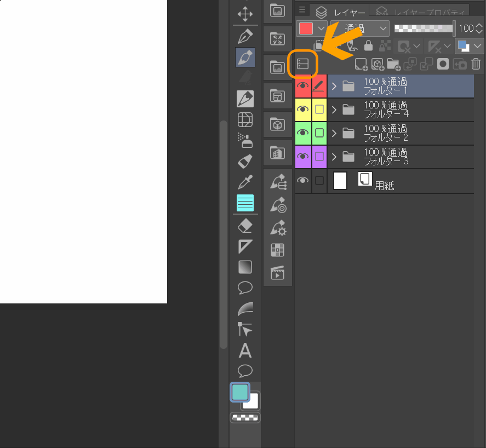
Task: Click New raster layer icon
Action: (361, 65)
